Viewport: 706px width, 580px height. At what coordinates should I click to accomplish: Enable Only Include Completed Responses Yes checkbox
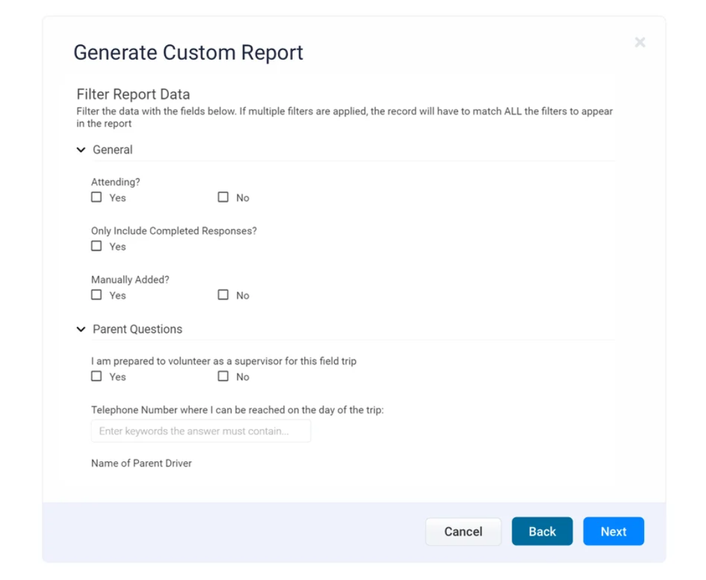[x=97, y=246]
